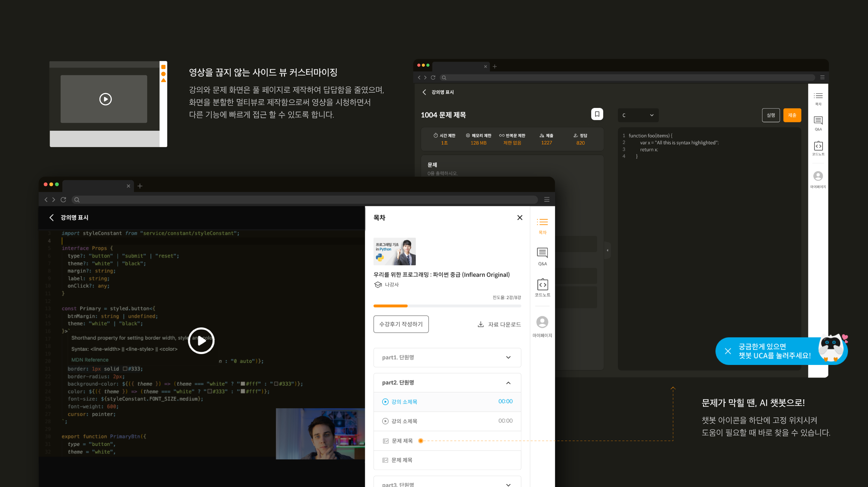Click the course title 우리를 위한 프로그래밍
The width and height of the screenshot is (868, 487).
click(x=441, y=275)
